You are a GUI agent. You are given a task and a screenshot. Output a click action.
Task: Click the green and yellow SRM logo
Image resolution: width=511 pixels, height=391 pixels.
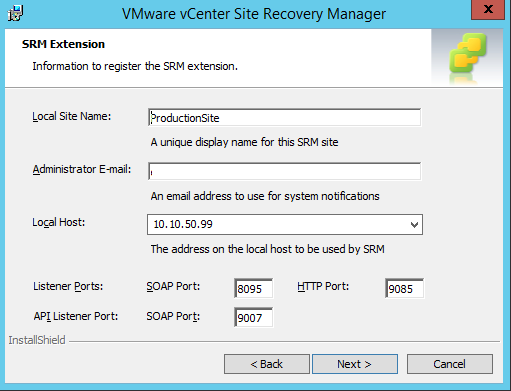tap(468, 53)
